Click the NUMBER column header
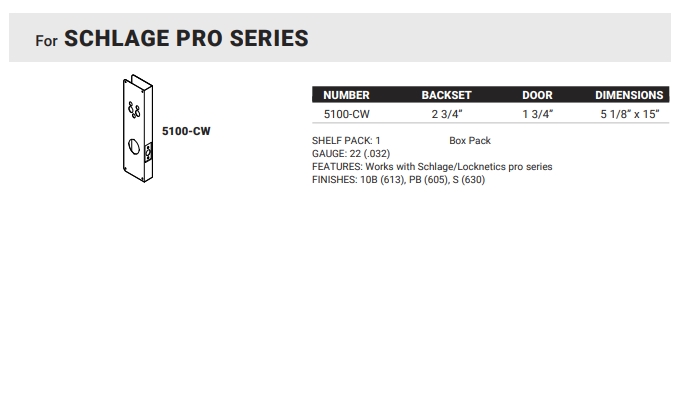The image size is (678, 393). (346, 95)
